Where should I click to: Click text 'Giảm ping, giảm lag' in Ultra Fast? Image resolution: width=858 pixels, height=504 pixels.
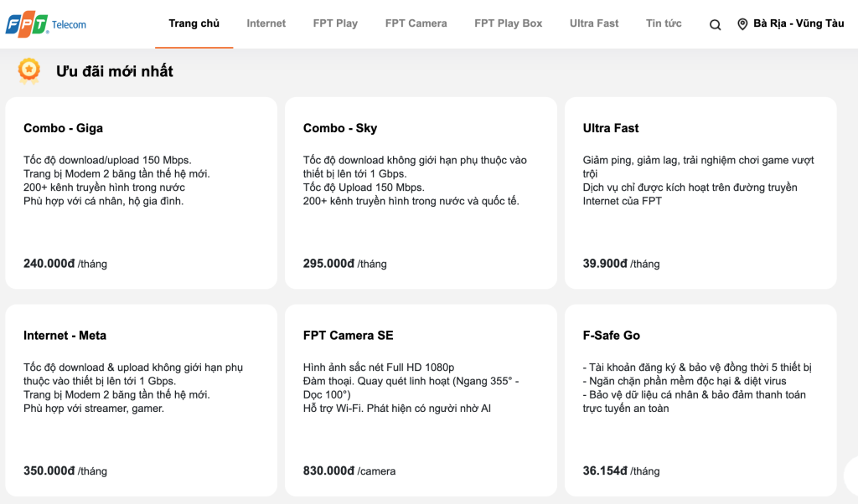(x=629, y=160)
